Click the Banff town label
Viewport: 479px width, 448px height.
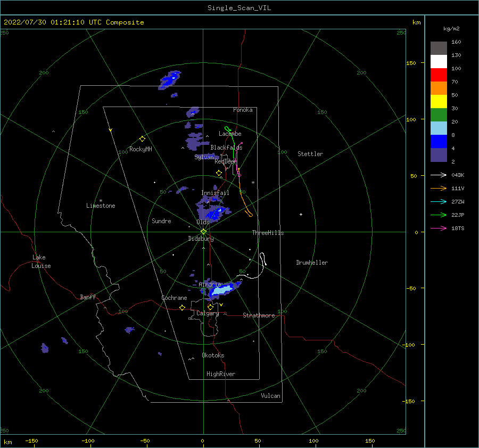coord(88,297)
